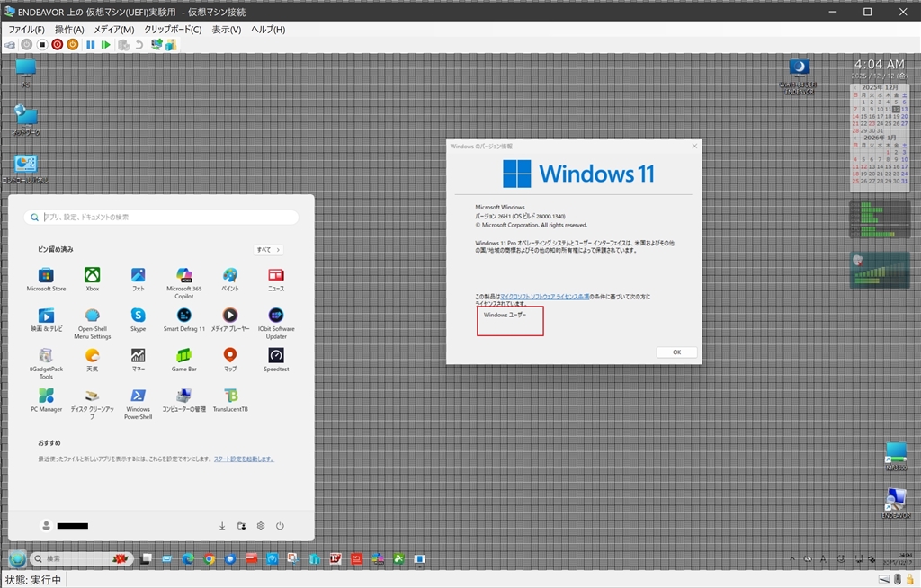
Task: Click the Share/resources toolbar icon
Action: coord(171,45)
